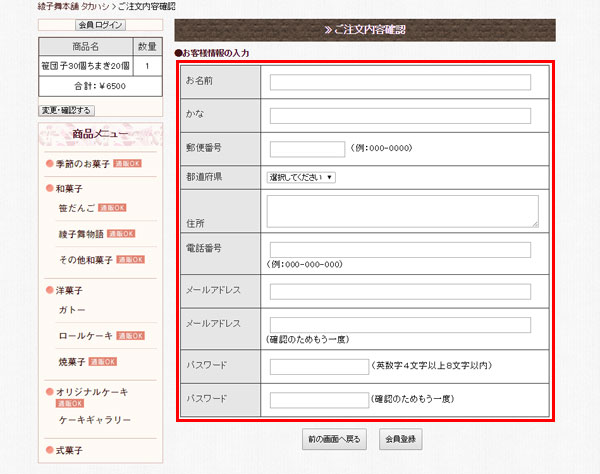This screenshot has width=600, height=474.
Task: Click the 会員ログイン button
Action: [x=100, y=25]
